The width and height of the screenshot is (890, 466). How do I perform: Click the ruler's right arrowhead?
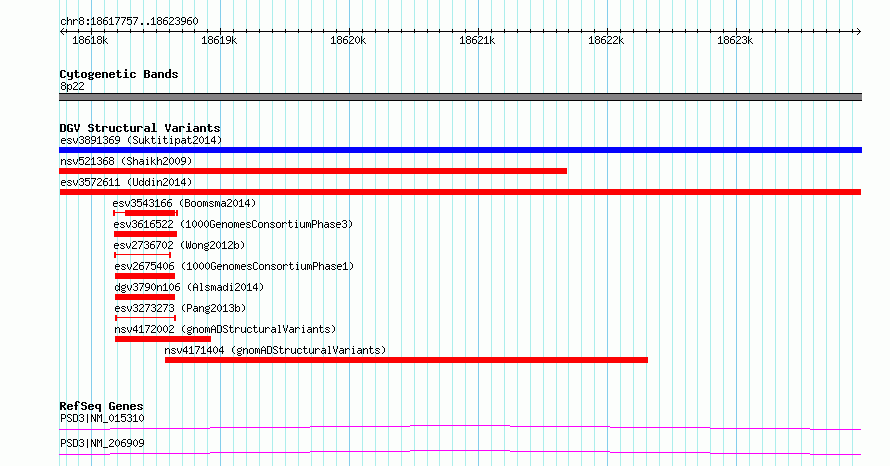[x=858, y=31]
